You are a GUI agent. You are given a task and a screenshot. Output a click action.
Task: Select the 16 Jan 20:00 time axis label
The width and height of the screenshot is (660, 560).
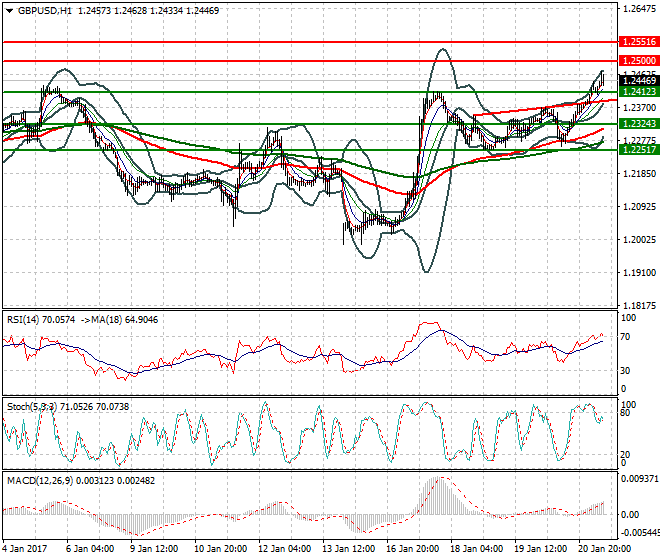(413, 549)
